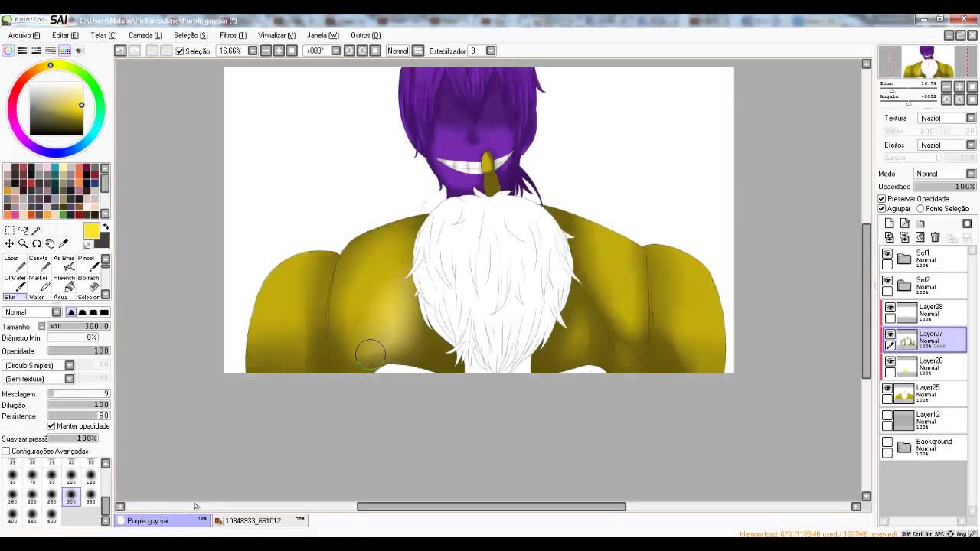
Task: Click the navigator preview thumbnail
Action: [928, 62]
